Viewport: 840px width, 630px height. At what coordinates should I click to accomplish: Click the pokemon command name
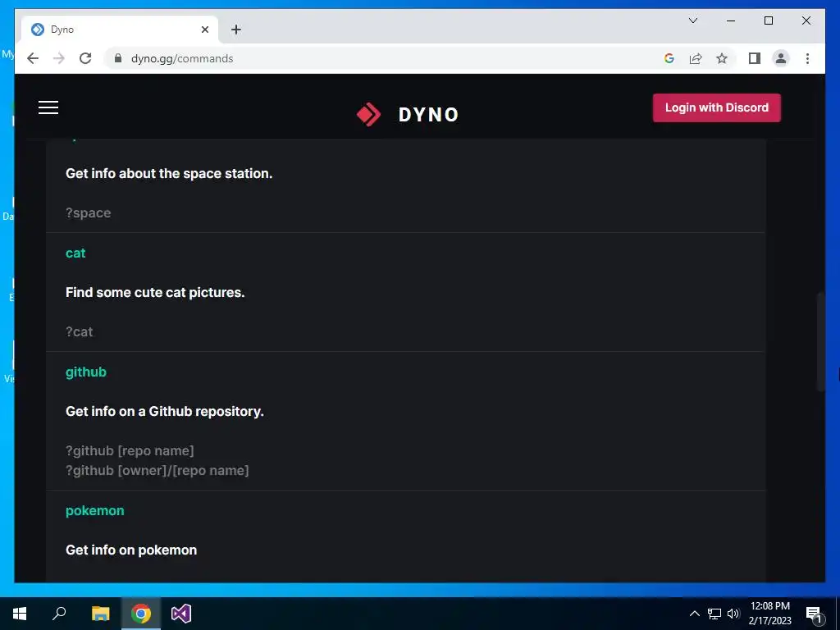point(95,510)
